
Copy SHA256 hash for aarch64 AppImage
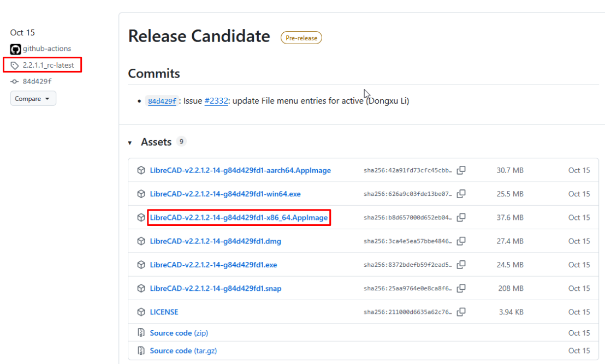click(461, 170)
